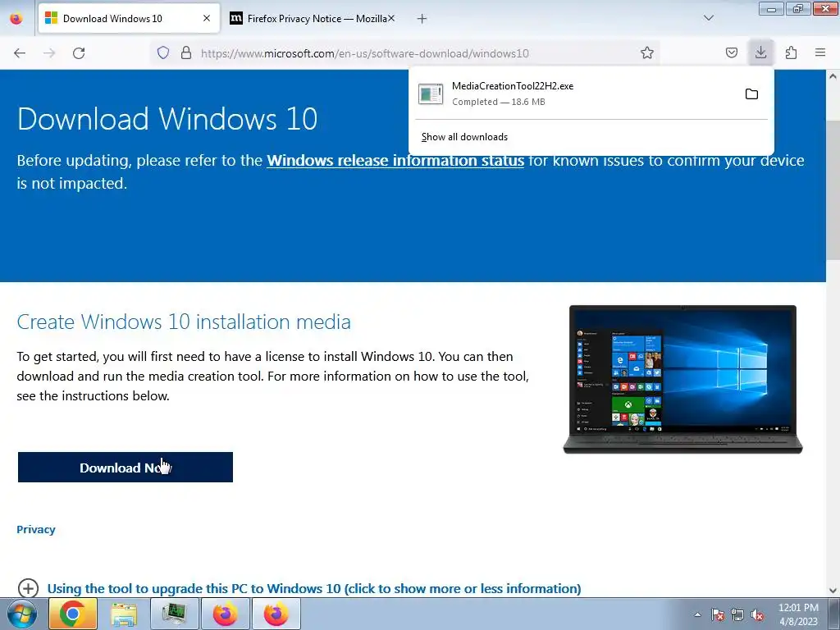Screen dimensions: 840x630
Task: Go back using the browser back arrow
Action: pos(20,53)
